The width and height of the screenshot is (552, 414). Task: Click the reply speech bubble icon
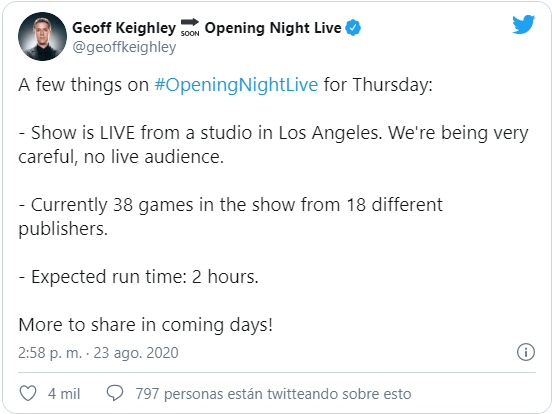click(x=115, y=393)
